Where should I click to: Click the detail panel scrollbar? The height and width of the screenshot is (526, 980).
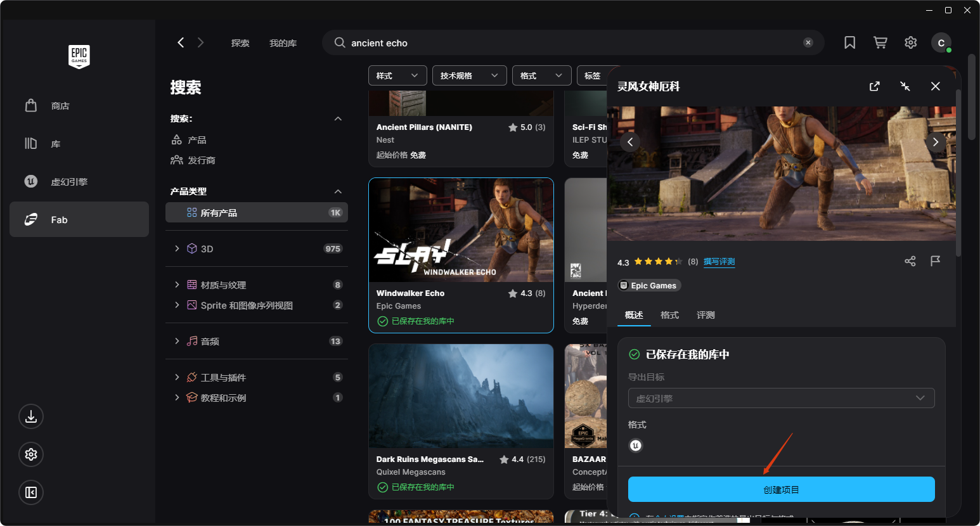point(958,172)
